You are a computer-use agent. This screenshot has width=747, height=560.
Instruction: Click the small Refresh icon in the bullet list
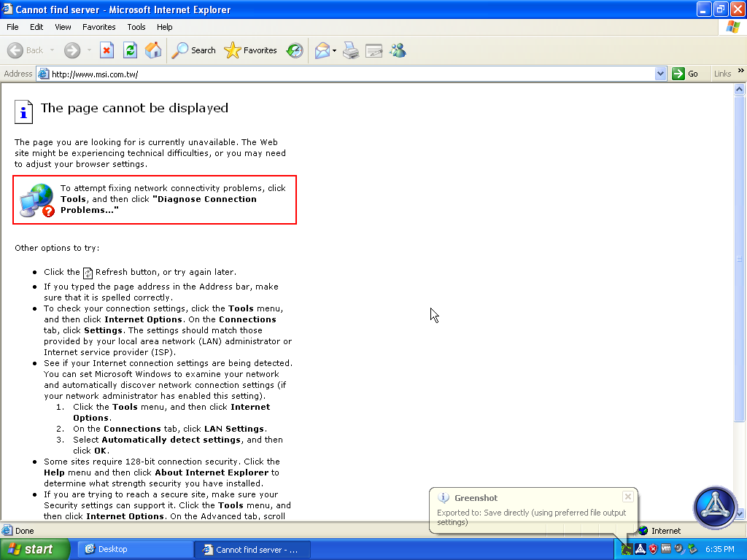88,273
